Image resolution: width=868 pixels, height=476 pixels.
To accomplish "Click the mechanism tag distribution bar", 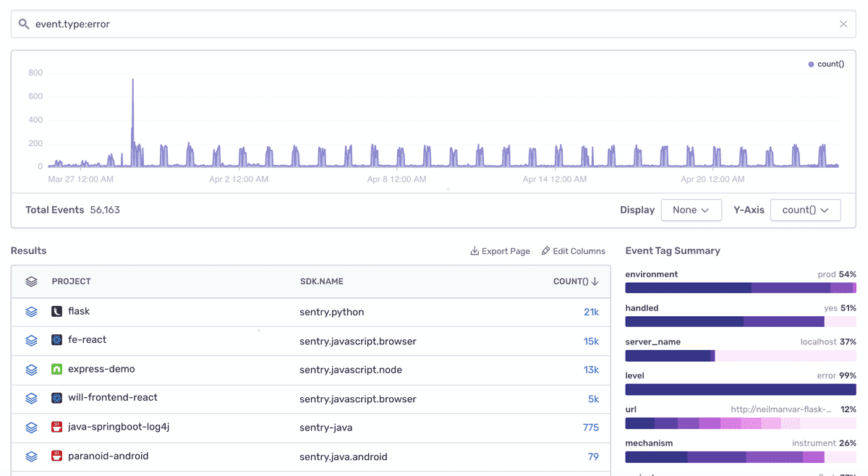I will [x=741, y=457].
